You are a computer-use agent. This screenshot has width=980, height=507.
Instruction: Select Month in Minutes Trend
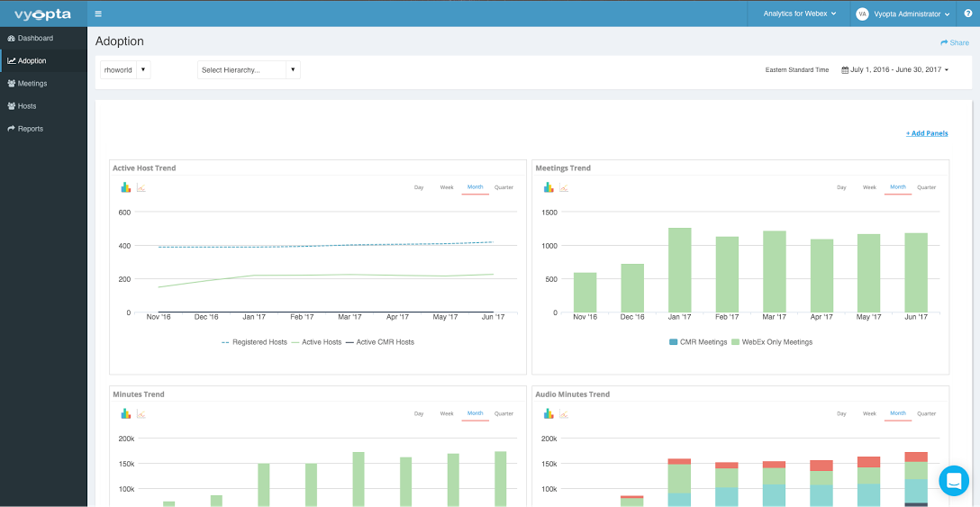pyautogui.click(x=475, y=413)
